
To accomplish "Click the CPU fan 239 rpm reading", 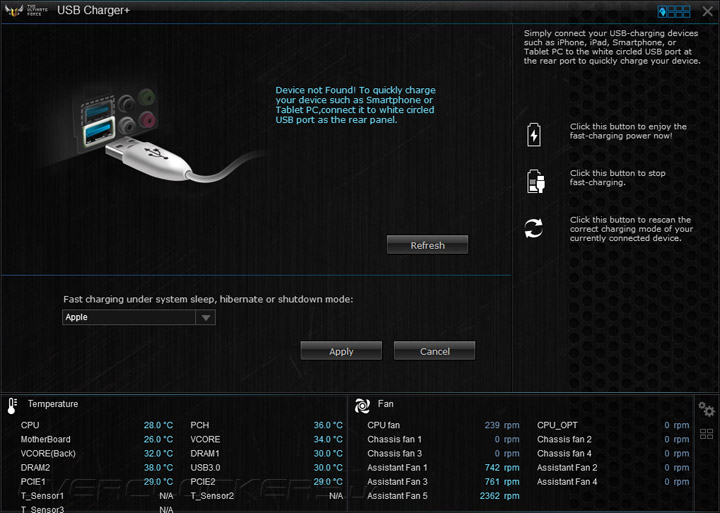I will coord(502,425).
